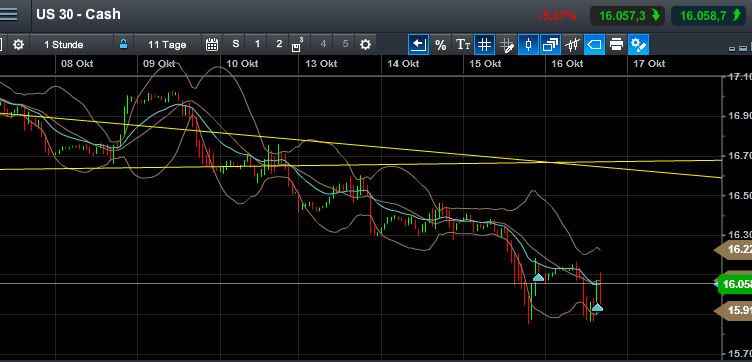Select the text size tool
The width and height of the screenshot is (752, 362).
(x=462, y=45)
